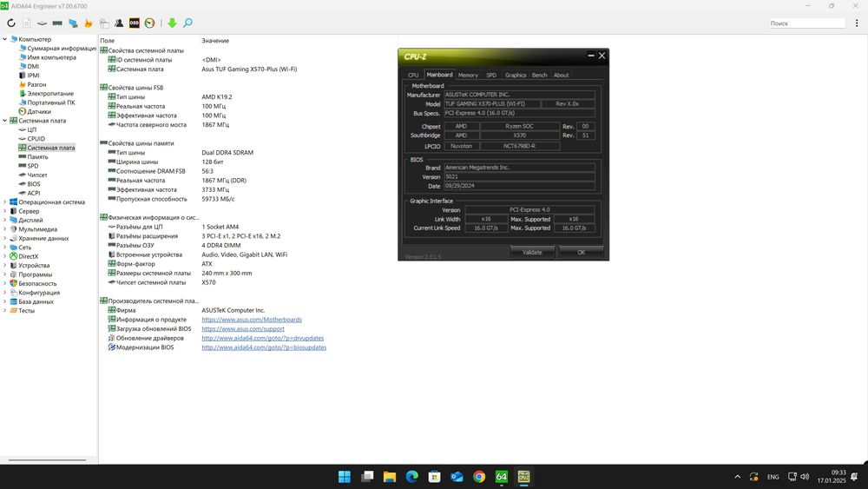Click the Refresh icon in AIDA64 toolbar
The height and width of the screenshot is (489, 868).
[x=11, y=23]
